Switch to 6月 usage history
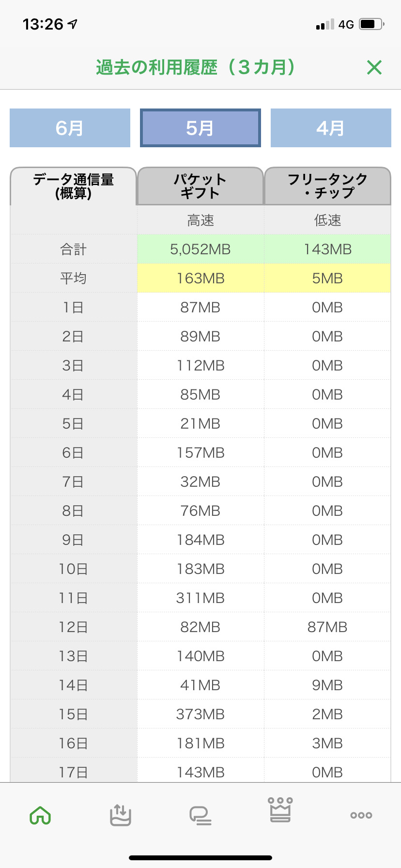This screenshot has height=868, width=401. point(70,128)
